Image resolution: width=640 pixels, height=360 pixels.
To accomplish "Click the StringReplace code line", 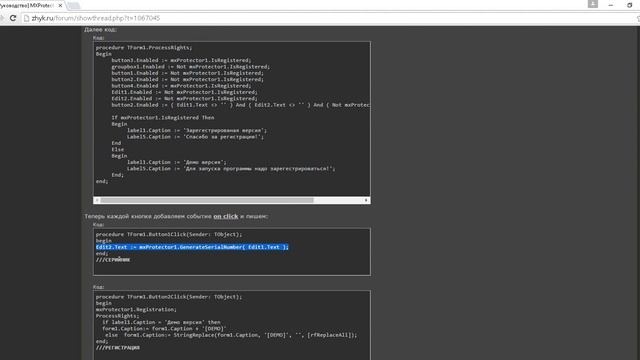I will (231, 335).
